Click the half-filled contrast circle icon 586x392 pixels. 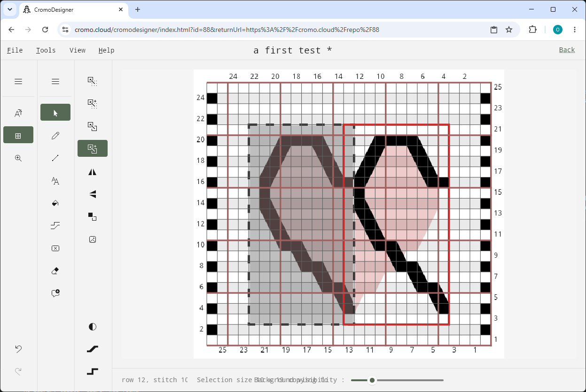point(93,327)
